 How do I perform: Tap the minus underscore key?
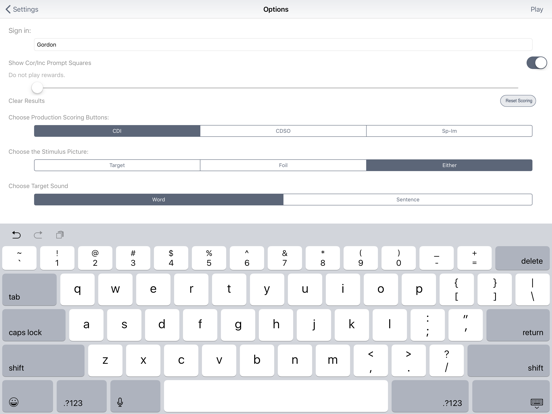pos(437,258)
